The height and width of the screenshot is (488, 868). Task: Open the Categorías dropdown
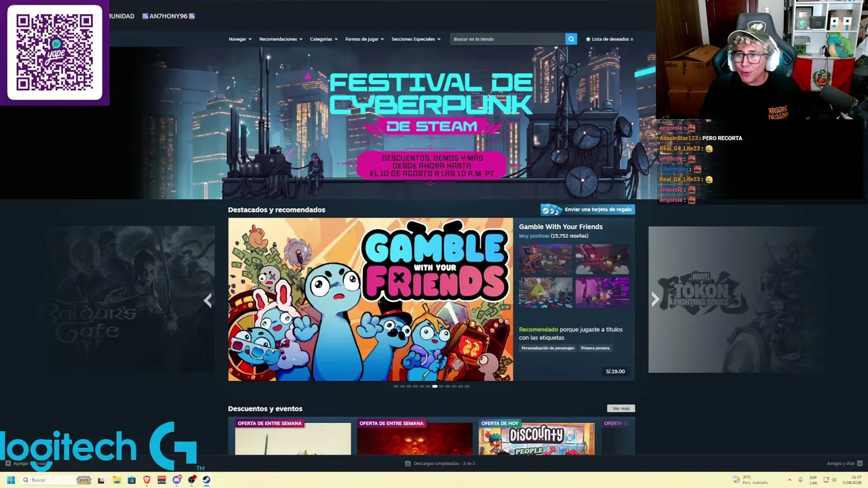pyautogui.click(x=323, y=39)
